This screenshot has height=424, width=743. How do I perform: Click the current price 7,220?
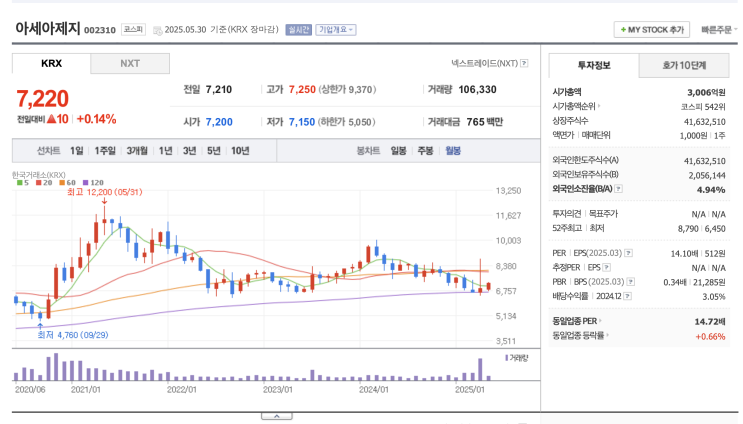[x=43, y=99]
